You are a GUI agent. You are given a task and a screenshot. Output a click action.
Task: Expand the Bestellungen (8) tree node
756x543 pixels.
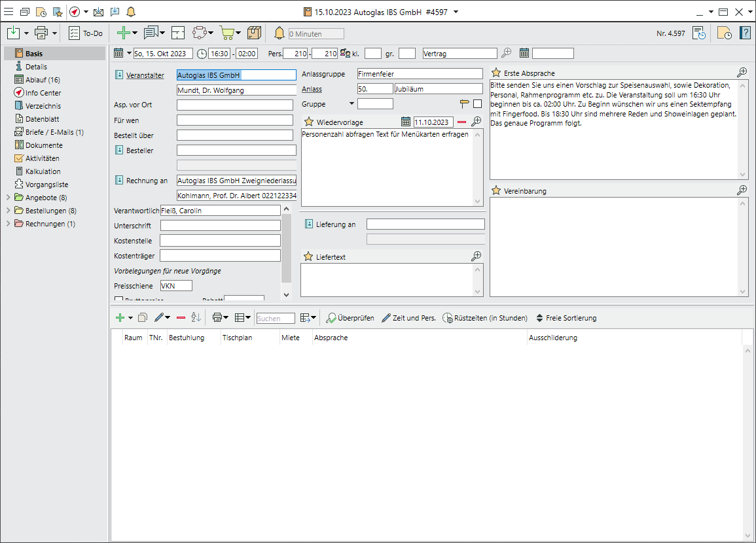(8, 211)
